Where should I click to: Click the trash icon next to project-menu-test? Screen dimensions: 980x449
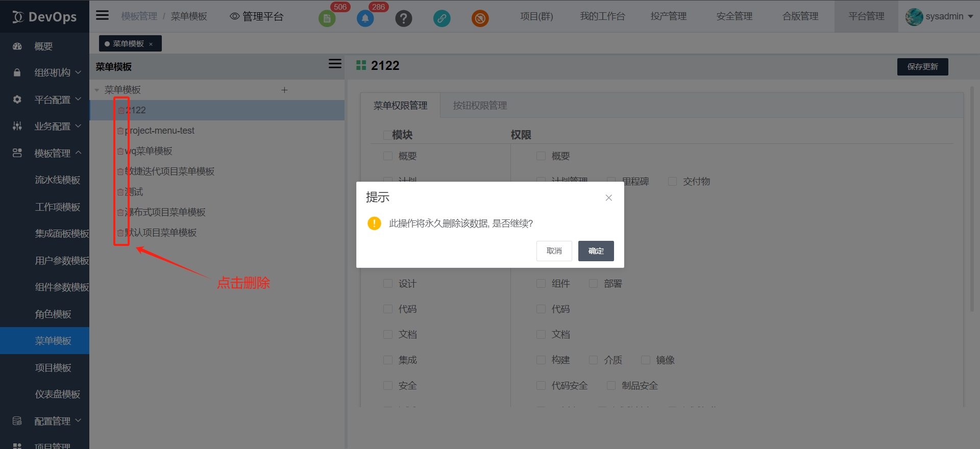pyautogui.click(x=120, y=131)
